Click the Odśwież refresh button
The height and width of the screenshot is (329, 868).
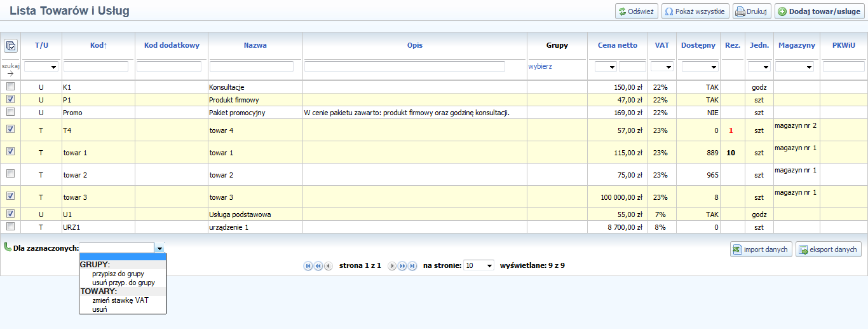636,11
